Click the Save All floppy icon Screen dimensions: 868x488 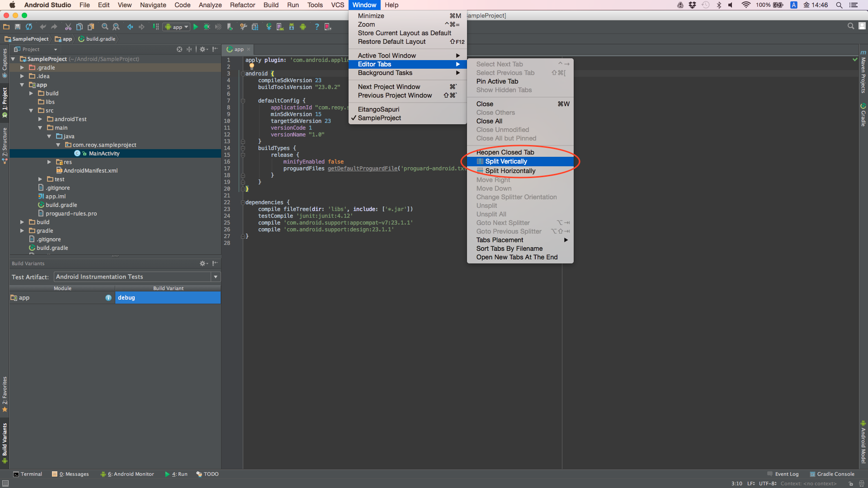click(x=18, y=27)
